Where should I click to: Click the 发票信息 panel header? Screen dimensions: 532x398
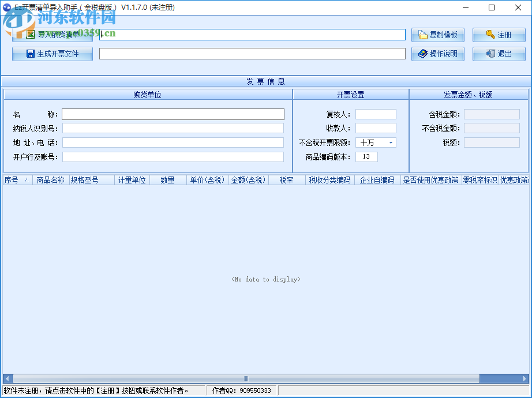click(266, 81)
